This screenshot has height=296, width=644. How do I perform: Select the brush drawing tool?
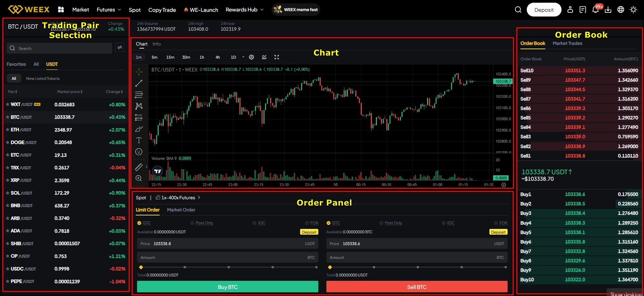click(139, 129)
